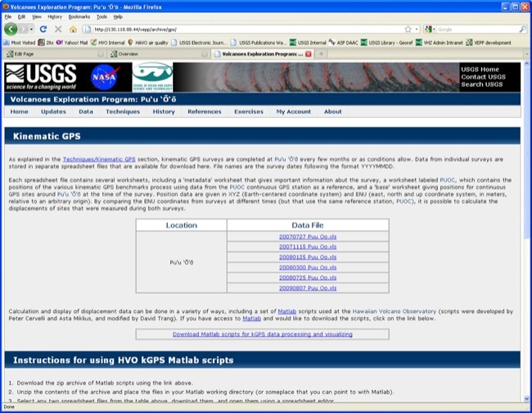Open the Data nav item
Screen dimensions: 532x413
click(x=86, y=111)
